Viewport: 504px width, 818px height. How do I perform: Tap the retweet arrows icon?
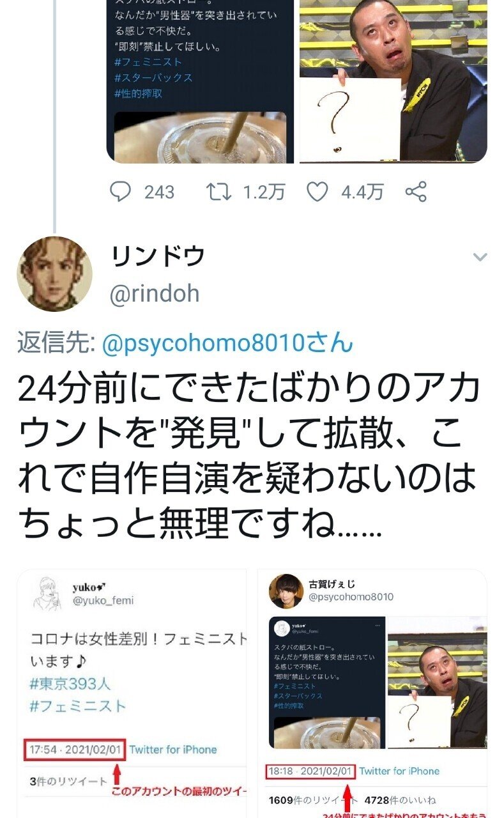219,192
